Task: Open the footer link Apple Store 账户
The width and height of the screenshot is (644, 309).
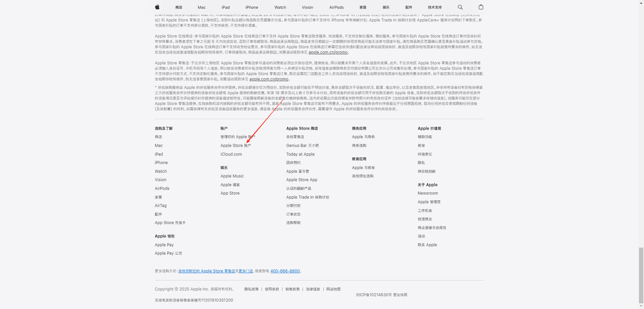Action: [x=235, y=146]
